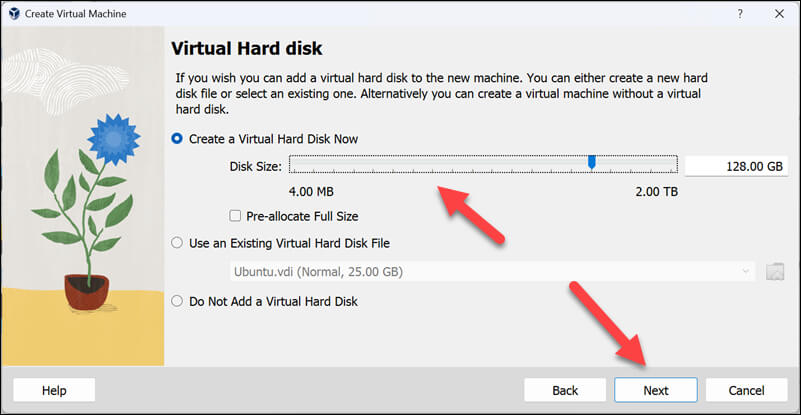This screenshot has height=415, width=801.
Task: Open the folder icon to choose disk file
Action: tap(775, 271)
